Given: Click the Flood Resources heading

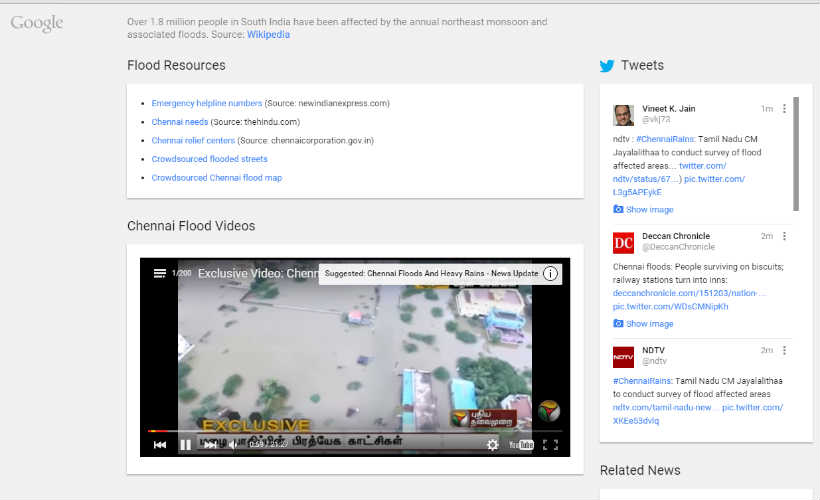Looking at the screenshot, I should click(x=176, y=65).
